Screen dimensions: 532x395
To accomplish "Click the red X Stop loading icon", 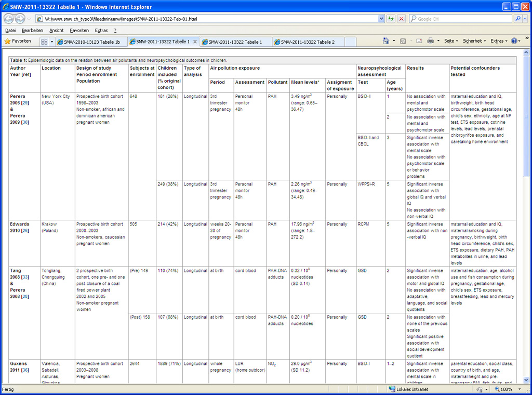I will point(401,19).
